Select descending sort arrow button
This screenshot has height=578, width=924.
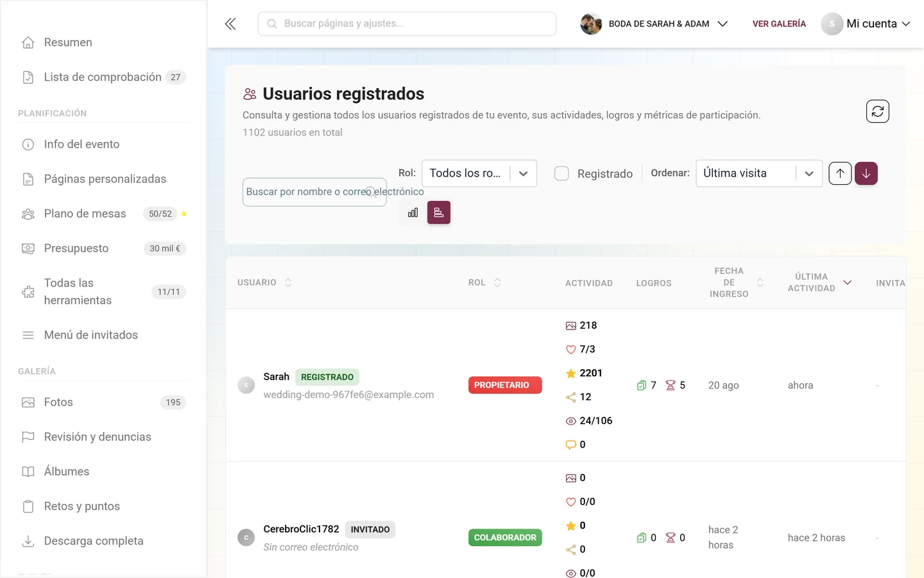[866, 173]
